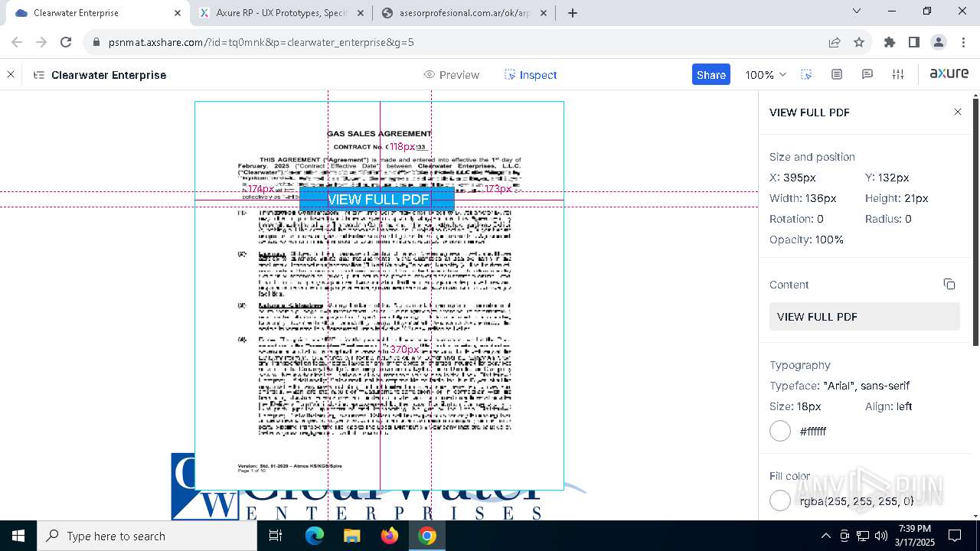Reload the current page
The width and height of the screenshot is (980, 551).
tap(66, 42)
